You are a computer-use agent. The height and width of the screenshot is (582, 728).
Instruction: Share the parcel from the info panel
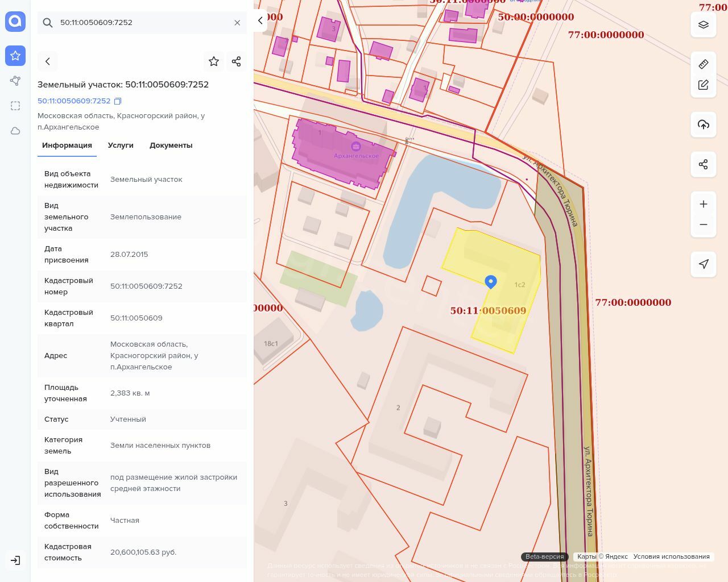click(x=237, y=61)
